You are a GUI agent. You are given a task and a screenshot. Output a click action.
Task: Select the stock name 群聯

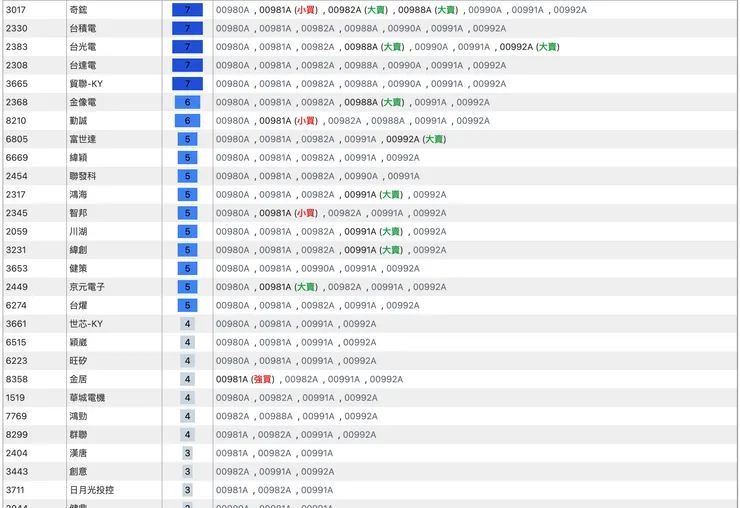(x=78, y=434)
